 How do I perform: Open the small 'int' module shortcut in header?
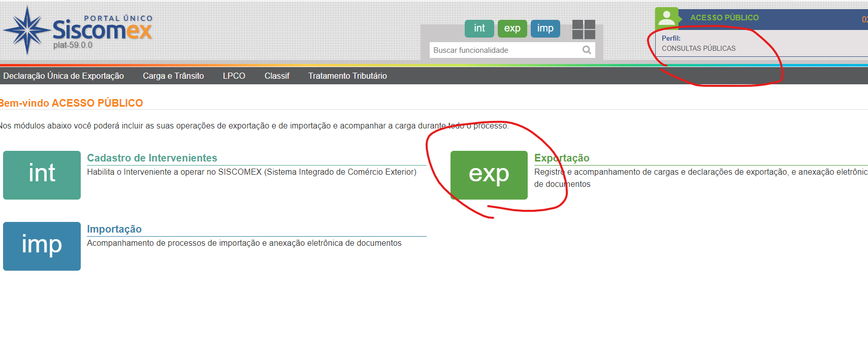(479, 28)
